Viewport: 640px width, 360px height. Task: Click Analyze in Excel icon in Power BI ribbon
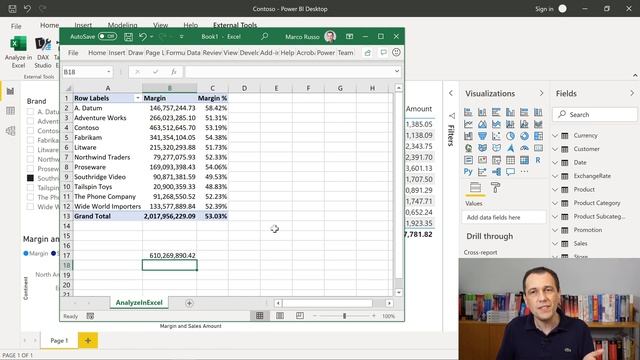[x=18, y=44]
